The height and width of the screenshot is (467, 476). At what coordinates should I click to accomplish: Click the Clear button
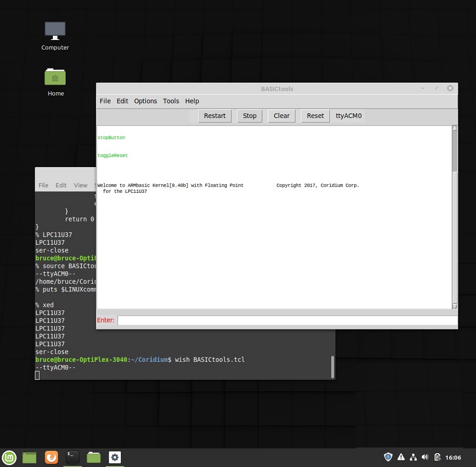pyautogui.click(x=282, y=116)
